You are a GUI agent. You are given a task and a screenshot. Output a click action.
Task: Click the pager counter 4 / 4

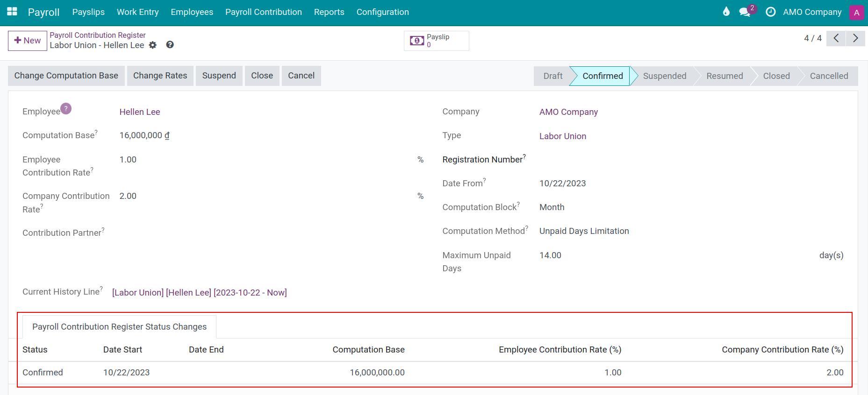(x=813, y=38)
